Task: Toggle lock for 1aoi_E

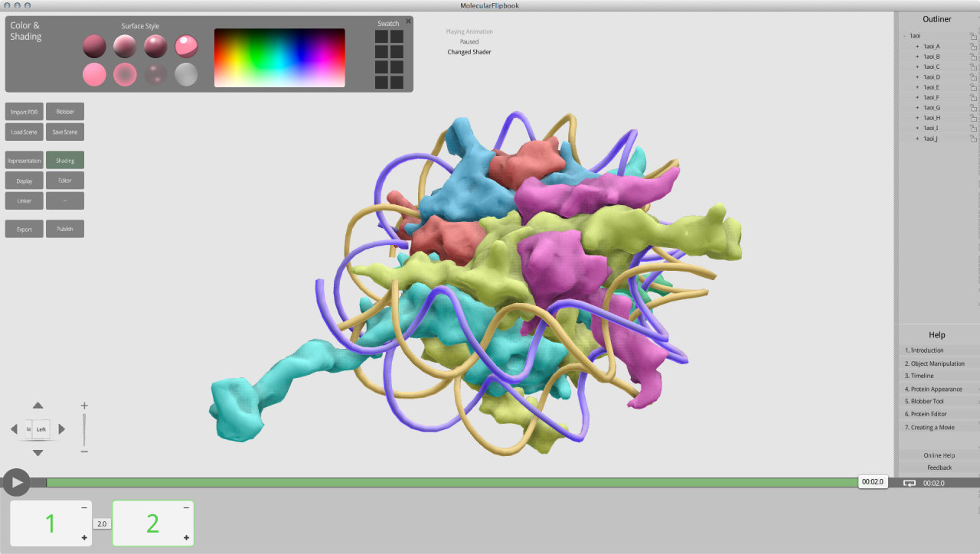Action: coord(973,87)
